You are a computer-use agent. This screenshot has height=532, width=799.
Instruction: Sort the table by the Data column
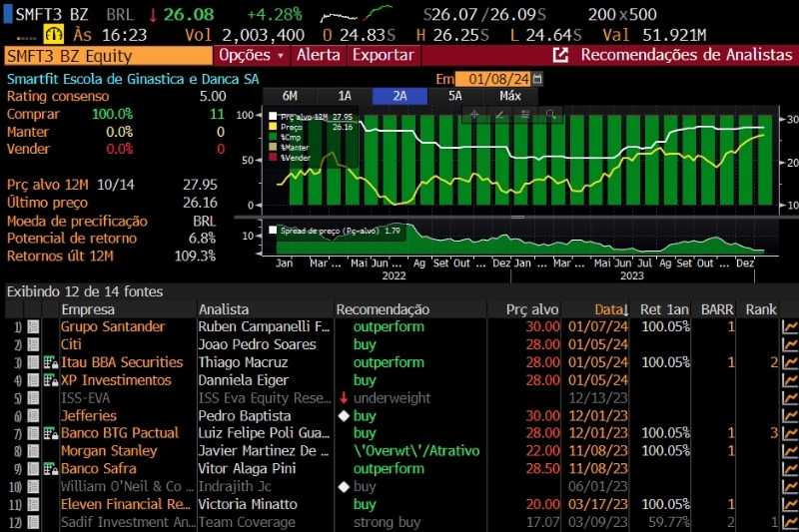pos(610,309)
